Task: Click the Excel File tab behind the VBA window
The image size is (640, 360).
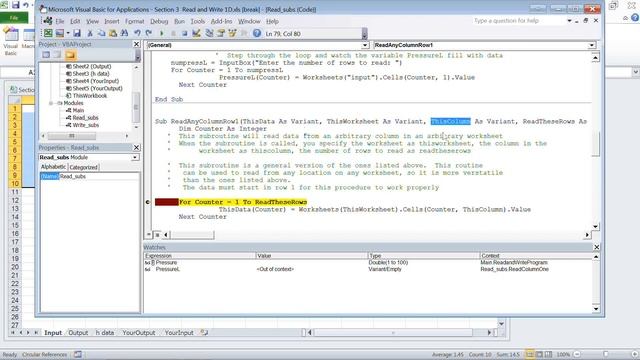Action: tap(14, 18)
